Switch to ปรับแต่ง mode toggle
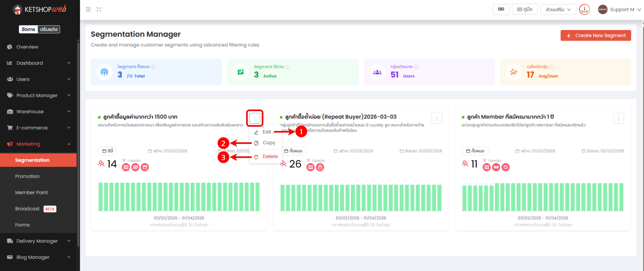The height and width of the screenshot is (271, 644). 49,29
